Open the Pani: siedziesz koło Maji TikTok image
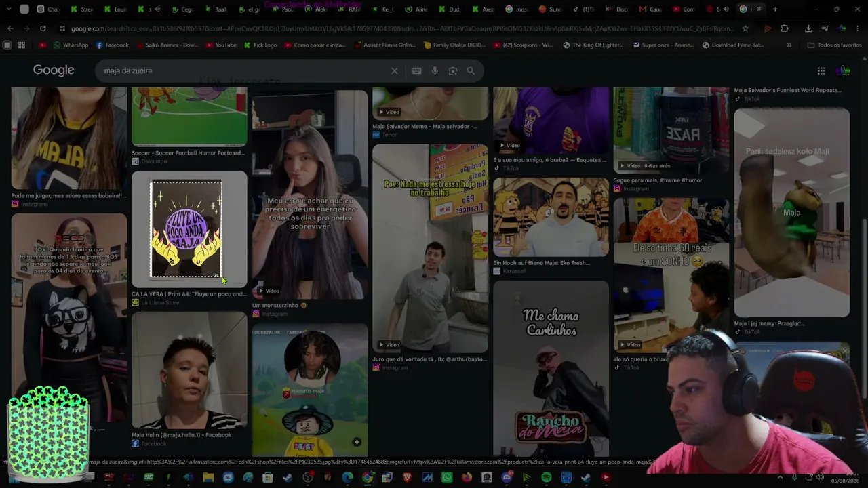The image size is (868, 488). pyautogui.click(x=791, y=213)
